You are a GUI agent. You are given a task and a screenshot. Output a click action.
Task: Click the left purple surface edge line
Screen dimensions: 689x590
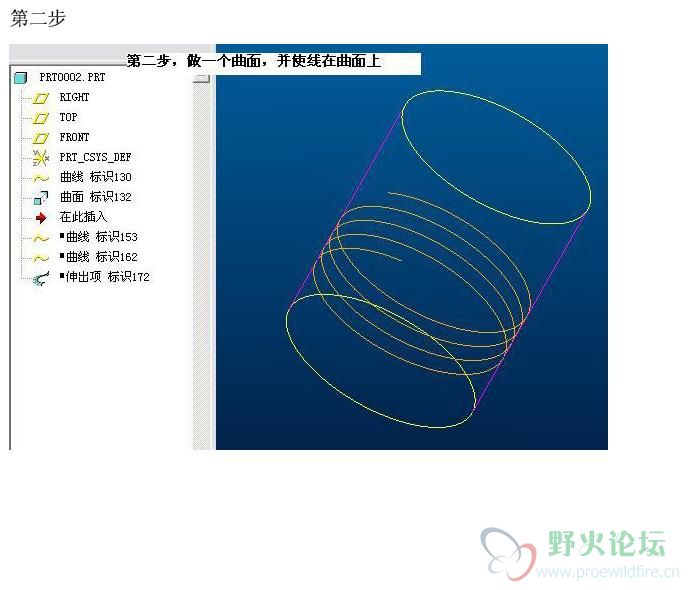345,210
